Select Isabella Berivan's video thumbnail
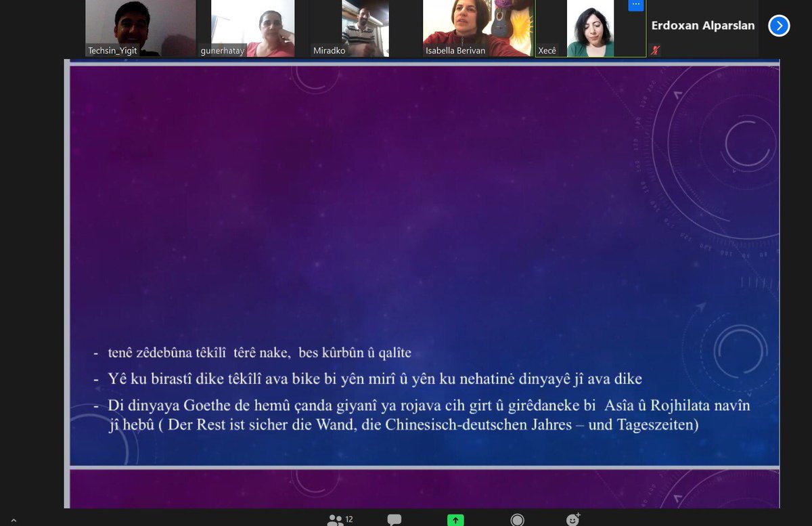This screenshot has height=526, width=812. pyautogui.click(x=478, y=28)
